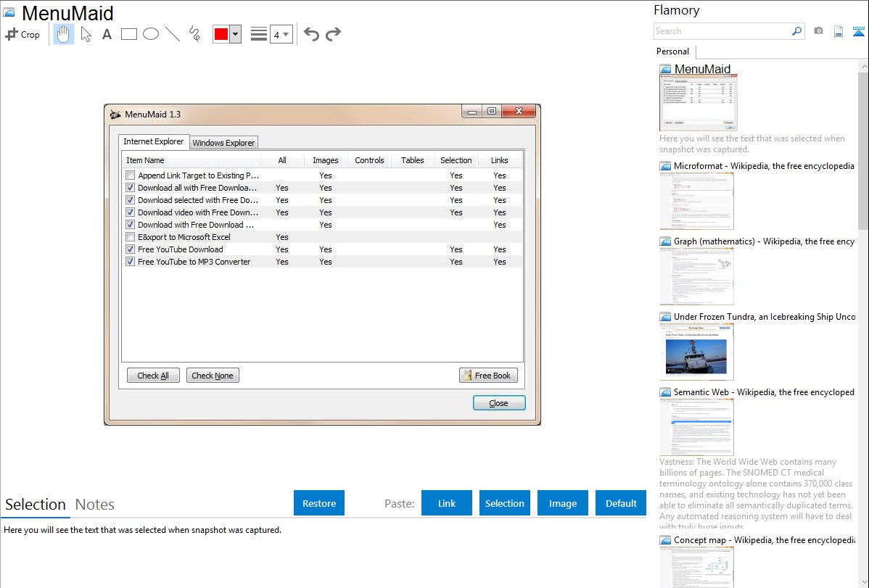The width and height of the screenshot is (869, 588).
Task: Click the icon beside Under Frozen Tundra title
Action: (666, 317)
